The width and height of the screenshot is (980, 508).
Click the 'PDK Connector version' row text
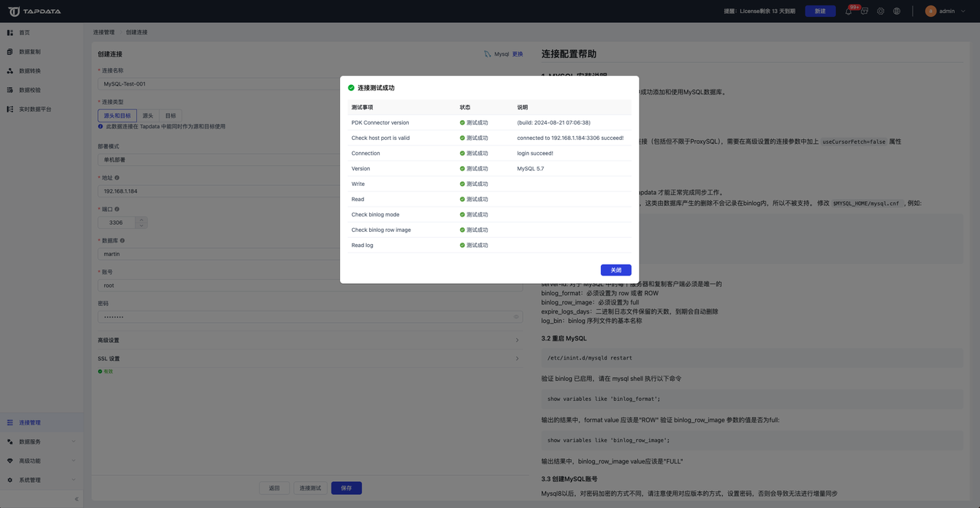380,122
